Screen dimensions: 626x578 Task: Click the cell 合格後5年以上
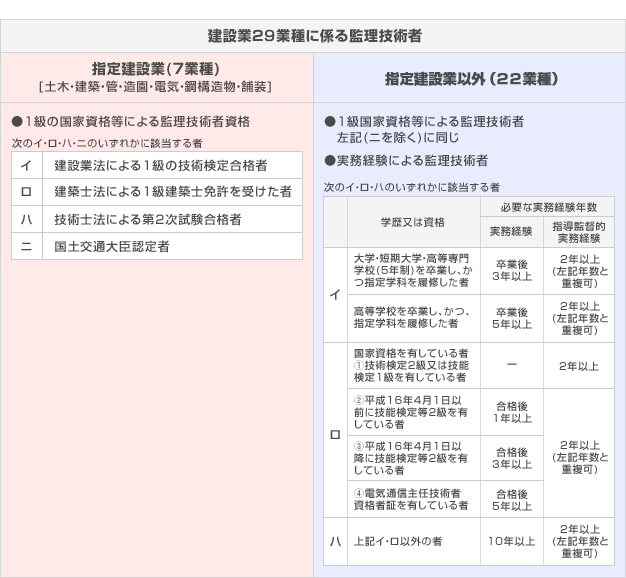pyautogui.click(x=512, y=499)
